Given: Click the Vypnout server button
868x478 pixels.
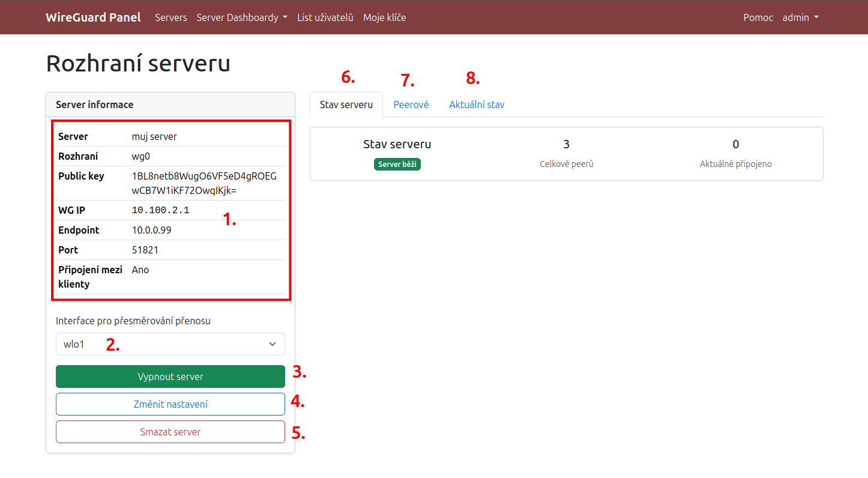Looking at the screenshot, I should click(170, 377).
